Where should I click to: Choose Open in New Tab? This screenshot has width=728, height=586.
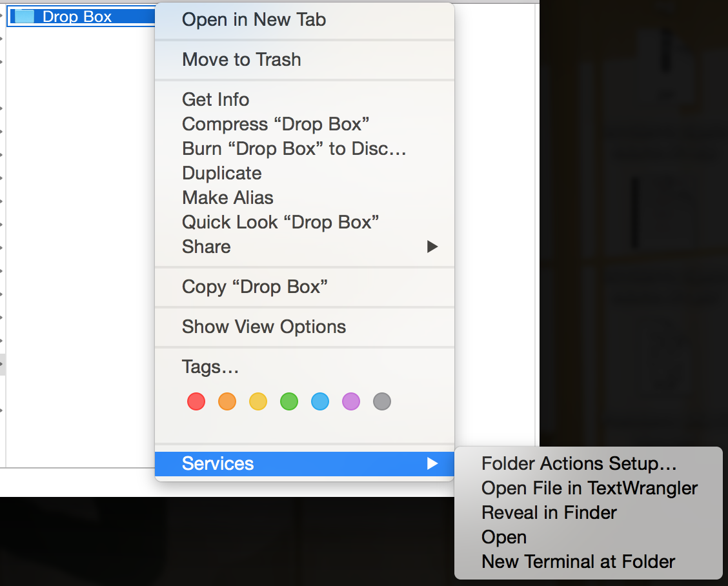pos(254,20)
